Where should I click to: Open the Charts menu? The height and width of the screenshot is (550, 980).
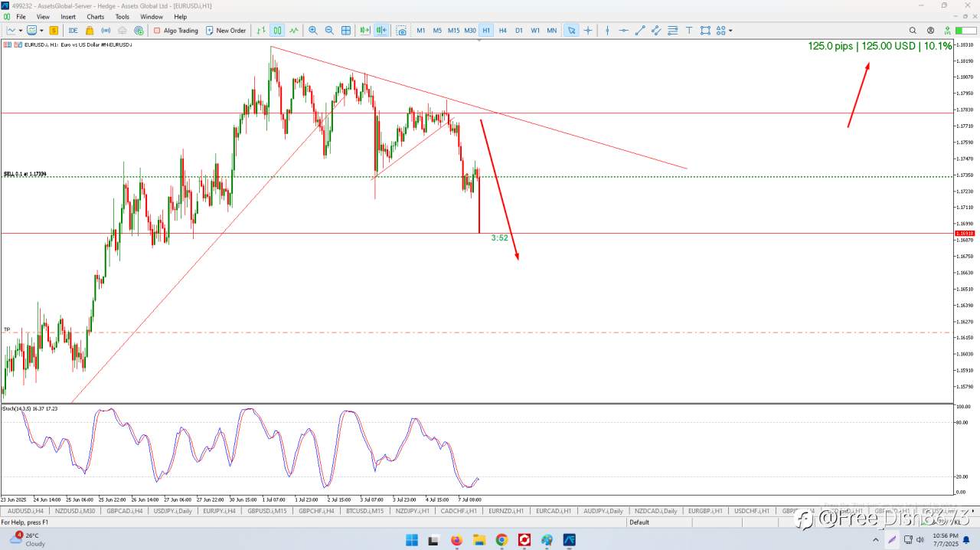coord(95,16)
